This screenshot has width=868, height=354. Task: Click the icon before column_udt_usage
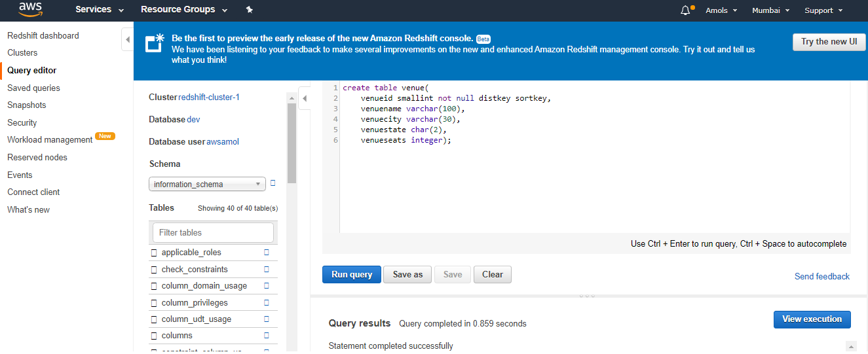(154, 319)
